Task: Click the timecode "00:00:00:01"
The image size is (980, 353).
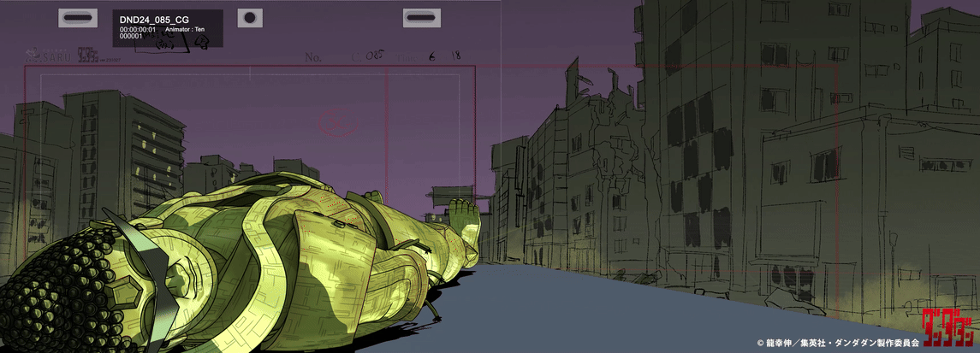Action: (138, 29)
